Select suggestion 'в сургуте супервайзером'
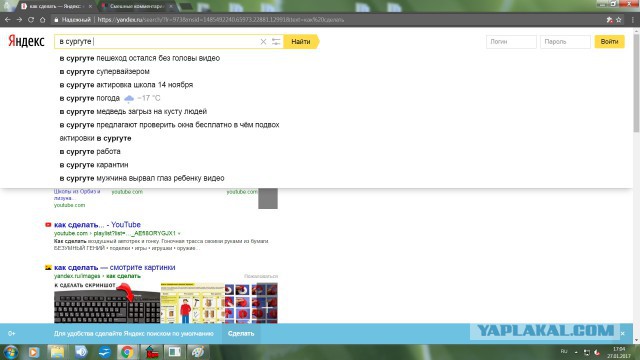 104,71
